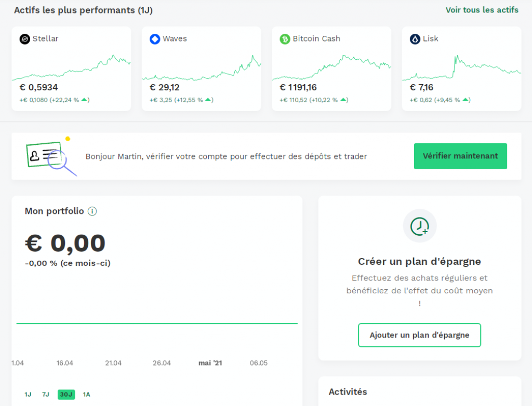
Task: Click the savings plan clock icon
Action: 419,226
